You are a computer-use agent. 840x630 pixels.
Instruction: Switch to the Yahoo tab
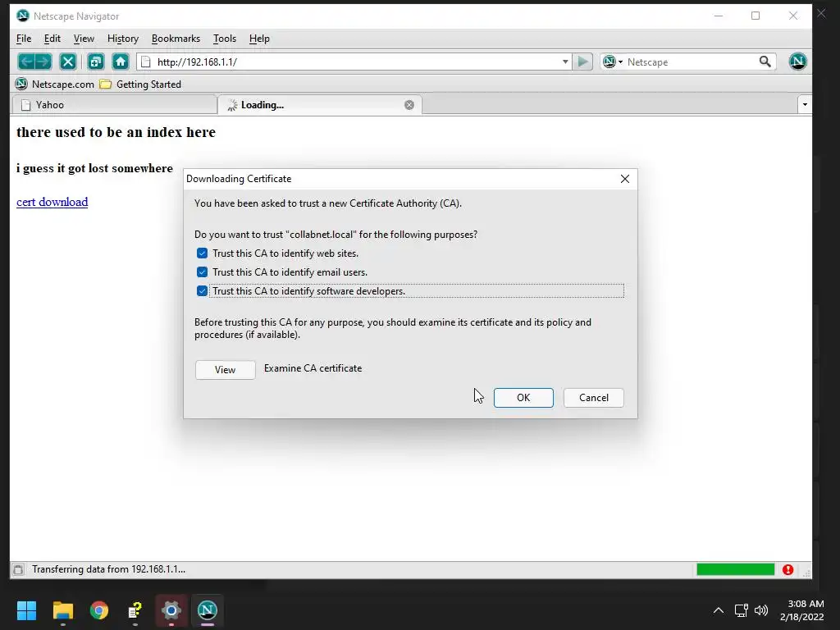[113, 105]
